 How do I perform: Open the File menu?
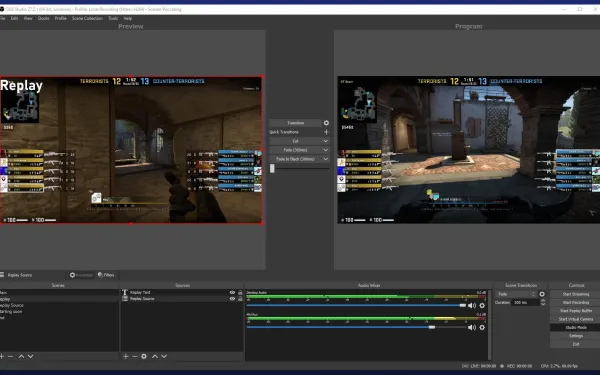pyautogui.click(x=2, y=18)
